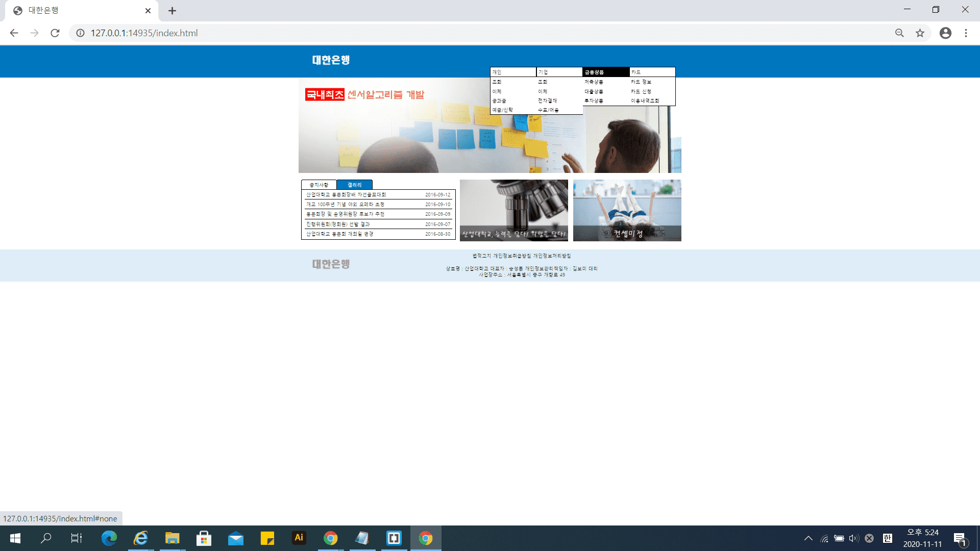Open the Chrome three-dot menu
This screenshot has height=551, width=980.
coord(966,33)
